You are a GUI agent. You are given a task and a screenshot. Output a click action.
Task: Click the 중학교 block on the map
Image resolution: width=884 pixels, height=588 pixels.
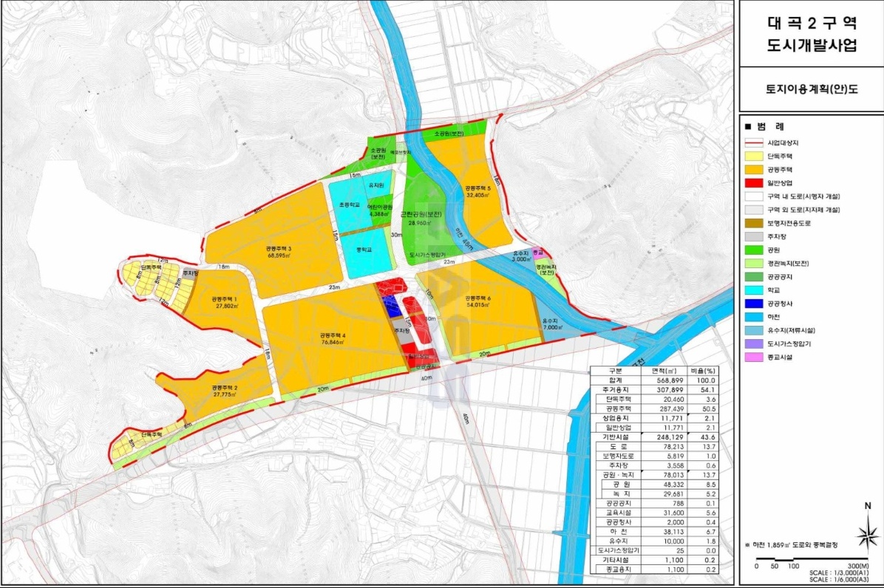pos(365,250)
